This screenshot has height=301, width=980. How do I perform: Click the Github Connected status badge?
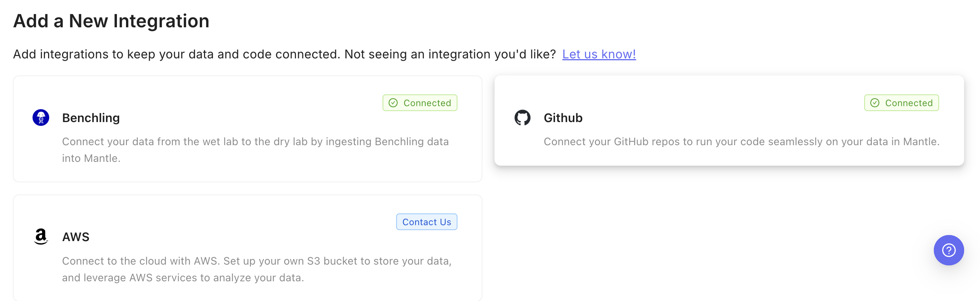[901, 103]
